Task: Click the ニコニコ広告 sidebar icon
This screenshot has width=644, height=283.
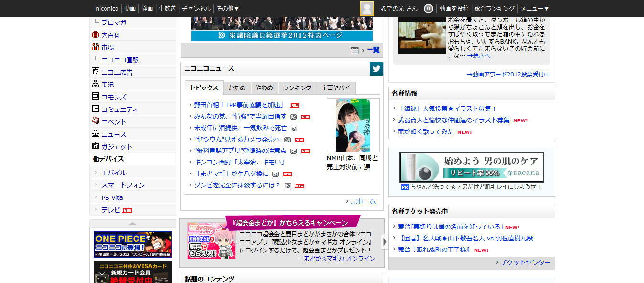Action: (x=95, y=72)
